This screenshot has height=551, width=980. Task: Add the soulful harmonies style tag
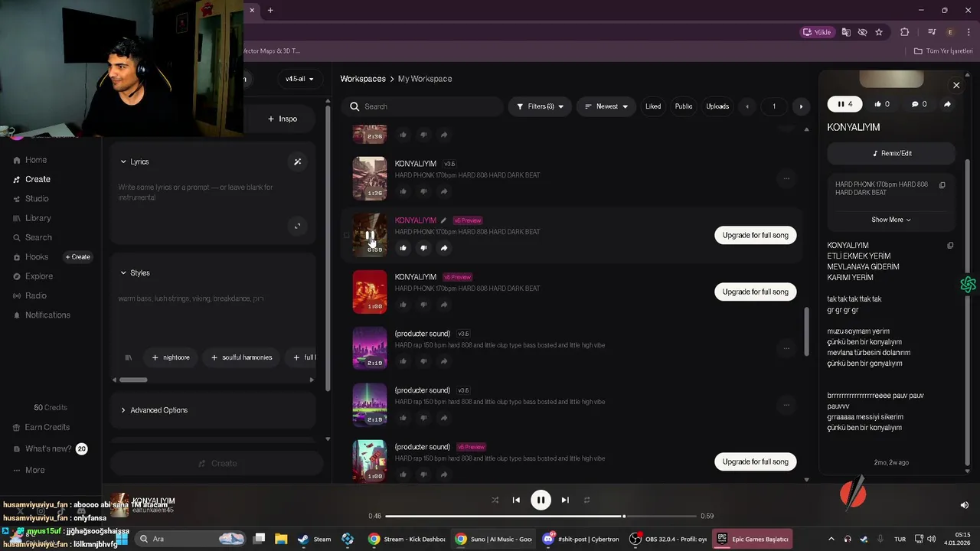point(241,357)
